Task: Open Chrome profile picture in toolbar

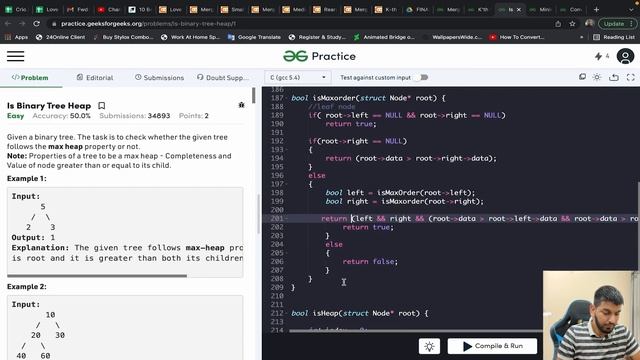Action: [x=589, y=24]
